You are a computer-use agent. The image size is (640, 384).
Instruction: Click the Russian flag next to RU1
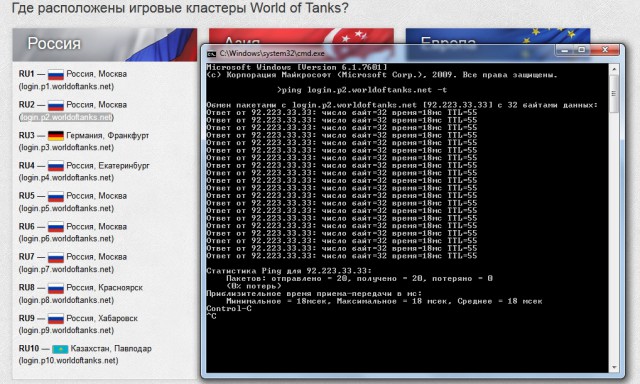56,75
